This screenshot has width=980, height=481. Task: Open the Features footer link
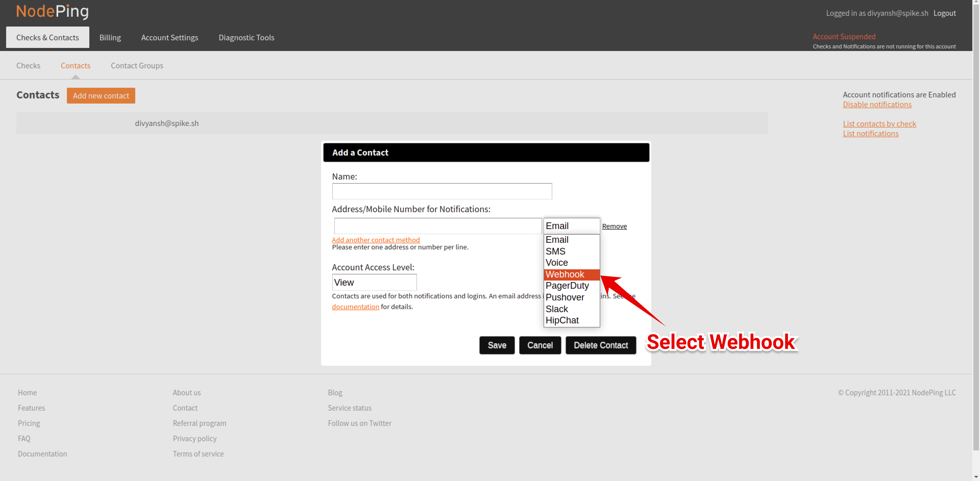(31, 408)
